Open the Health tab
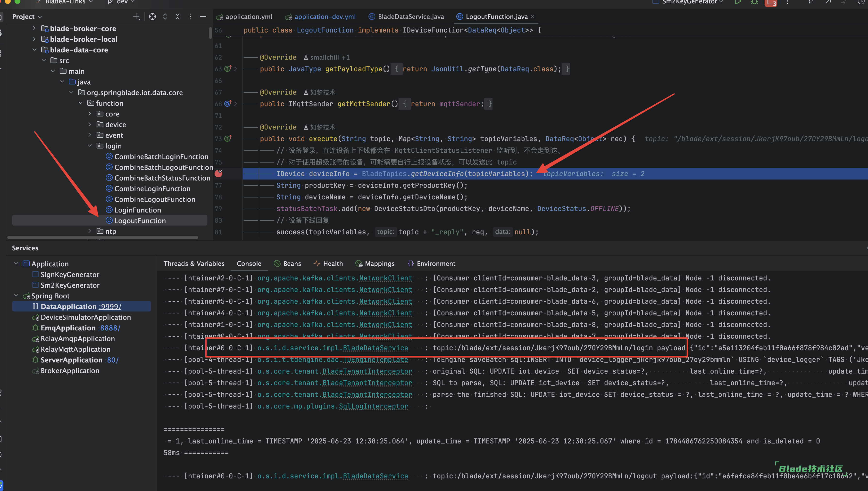The width and height of the screenshot is (868, 491). (328, 264)
